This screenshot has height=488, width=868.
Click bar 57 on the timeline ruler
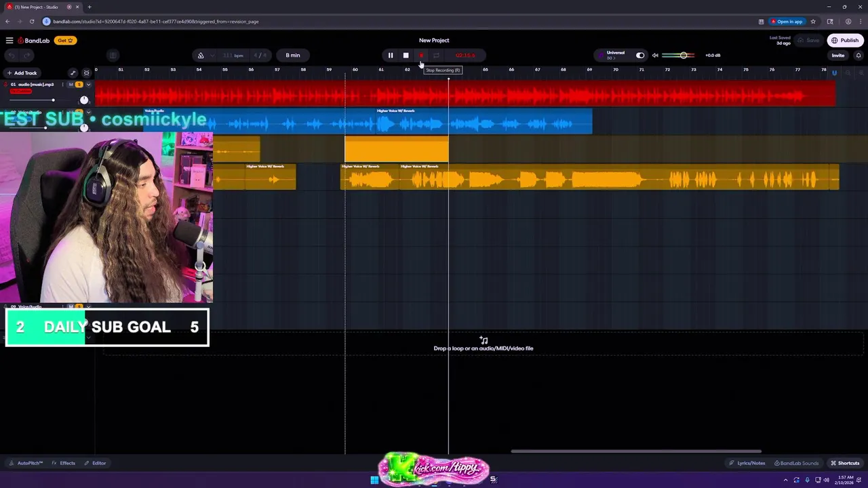click(277, 70)
